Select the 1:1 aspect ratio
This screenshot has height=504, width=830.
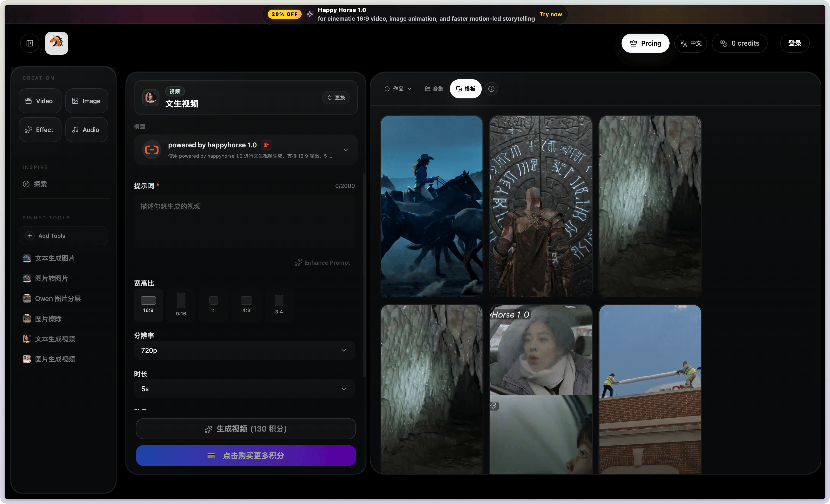coord(214,304)
